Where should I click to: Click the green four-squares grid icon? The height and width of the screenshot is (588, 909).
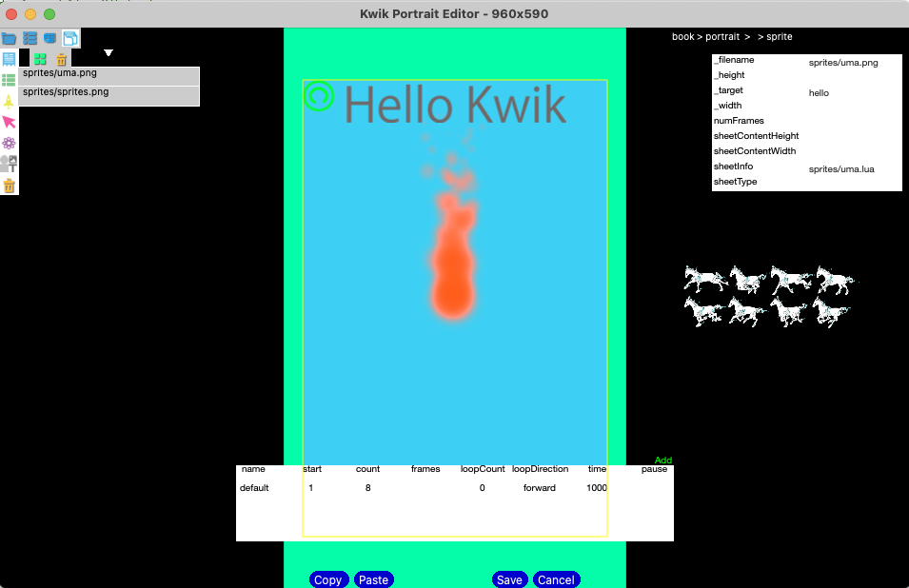coord(40,59)
